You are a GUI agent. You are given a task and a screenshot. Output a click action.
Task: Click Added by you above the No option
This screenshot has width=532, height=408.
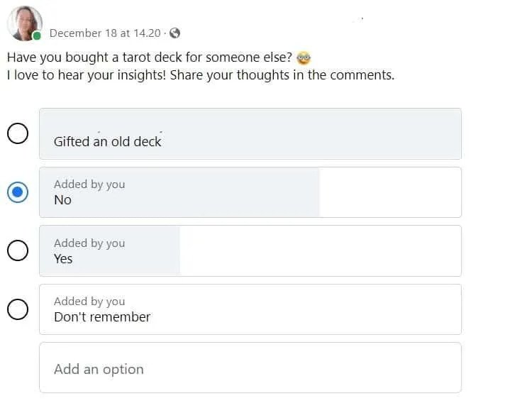89,184
